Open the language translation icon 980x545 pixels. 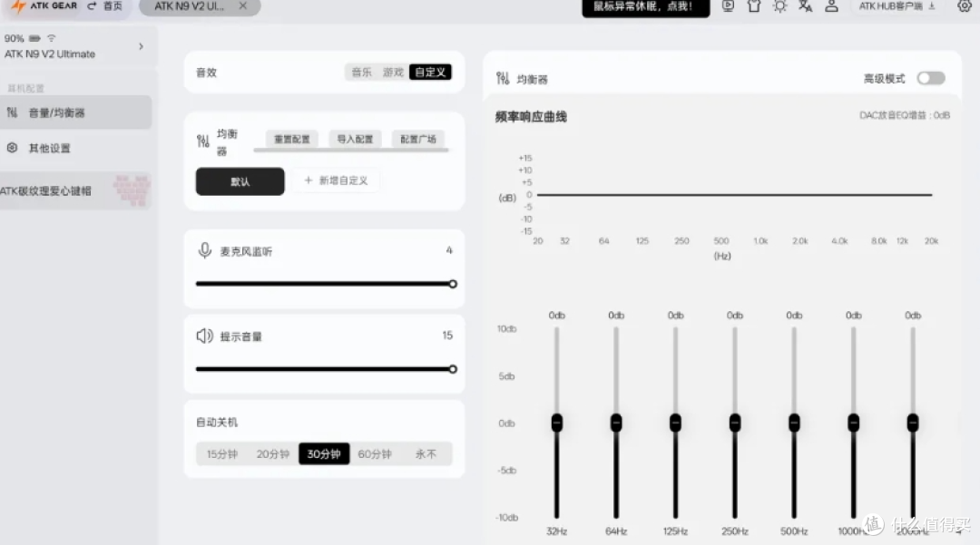point(805,6)
